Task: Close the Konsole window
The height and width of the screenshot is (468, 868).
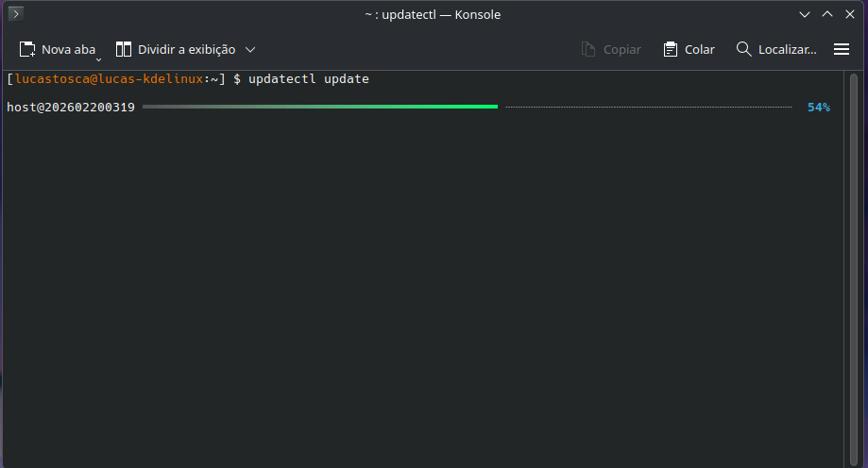Action: [849, 14]
